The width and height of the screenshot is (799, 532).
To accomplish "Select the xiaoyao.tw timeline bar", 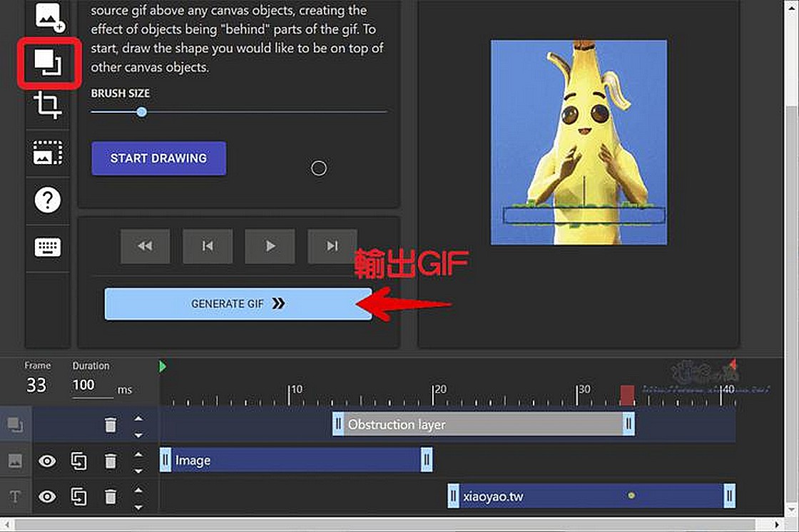I will pyautogui.click(x=591, y=496).
